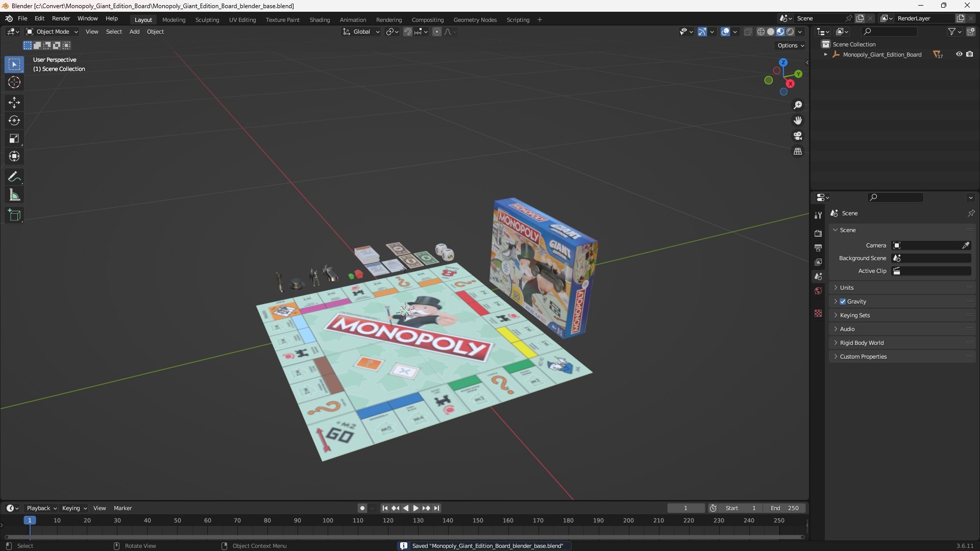Toggle the camera view gizmo icon
Viewport: 980px width, 551px height.
click(x=798, y=136)
